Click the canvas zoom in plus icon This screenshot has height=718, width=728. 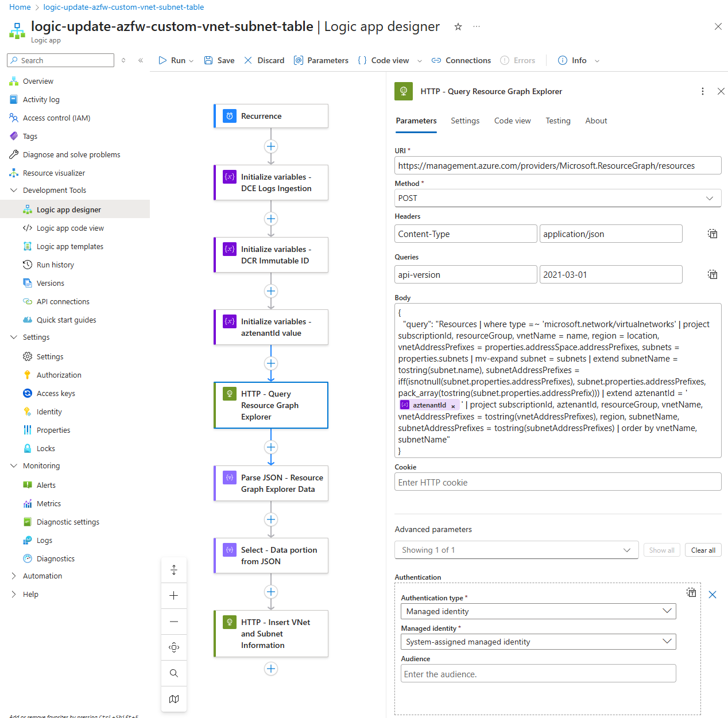pyautogui.click(x=174, y=596)
